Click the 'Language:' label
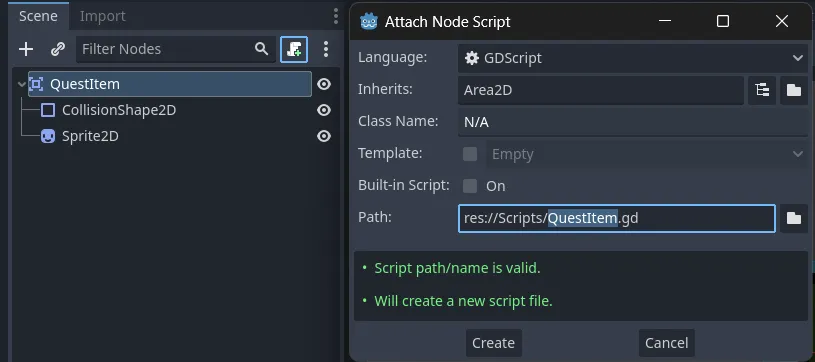Viewport: 815px width, 362px height. tap(392, 57)
